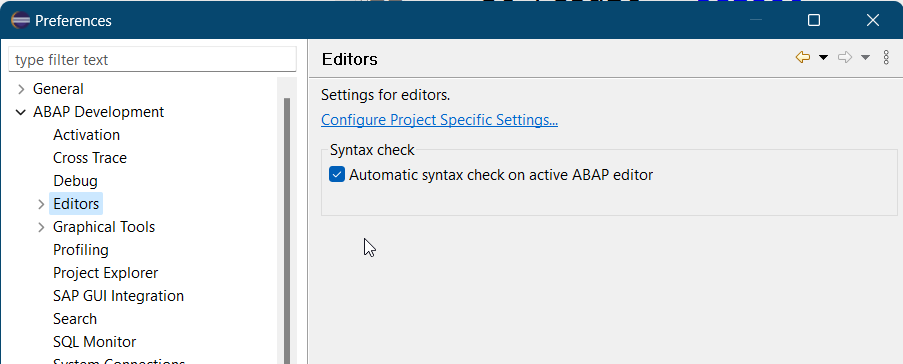Image resolution: width=903 pixels, height=364 pixels.
Task: Click the type filter text field
Action: (153, 59)
